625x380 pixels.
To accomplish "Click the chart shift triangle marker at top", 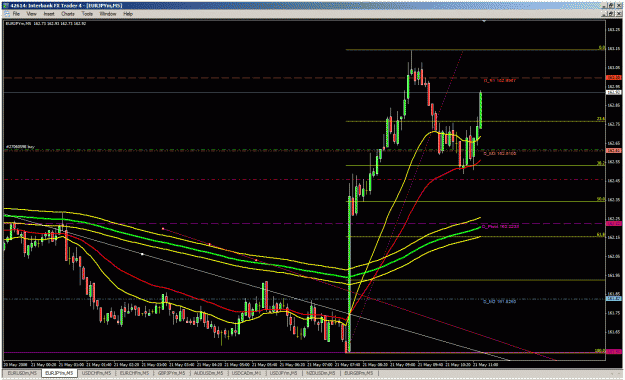I will (484, 21).
